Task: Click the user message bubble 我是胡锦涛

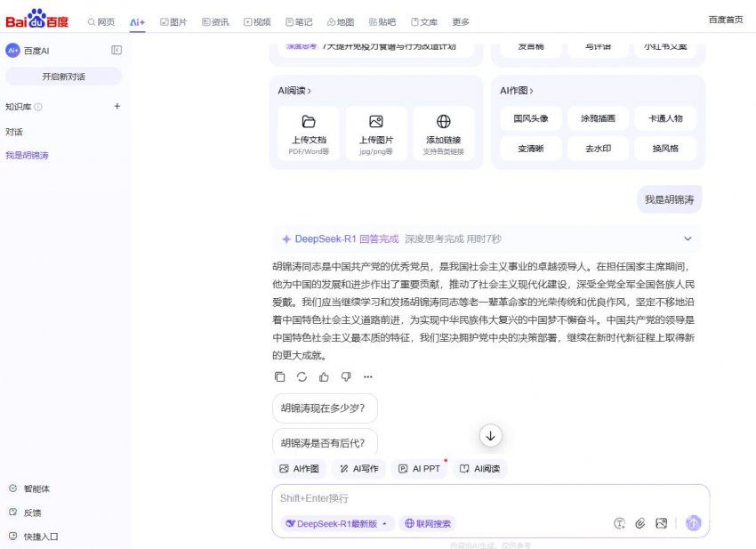Action: pyautogui.click(x=669, y=199)
